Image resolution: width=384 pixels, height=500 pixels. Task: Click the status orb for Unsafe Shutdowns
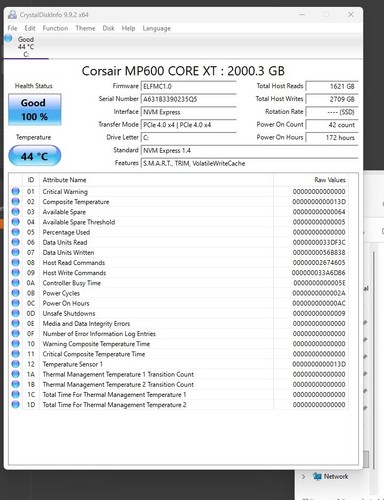[15, 313]
